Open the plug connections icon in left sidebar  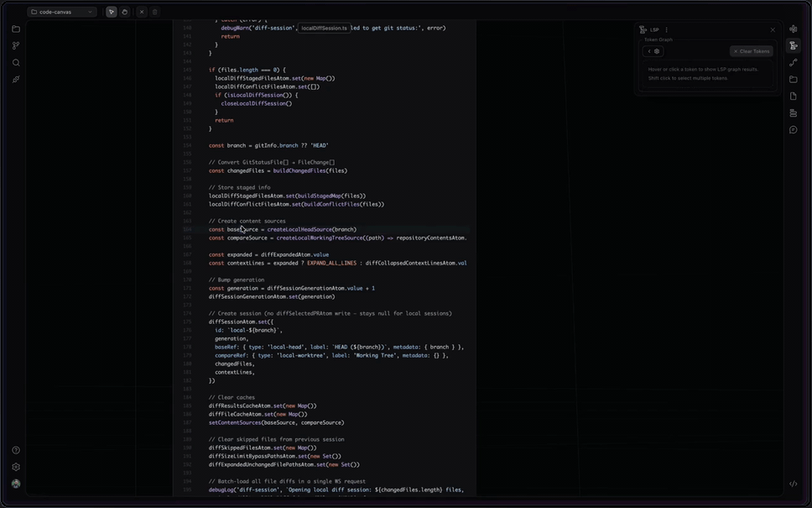coord(16,79)
